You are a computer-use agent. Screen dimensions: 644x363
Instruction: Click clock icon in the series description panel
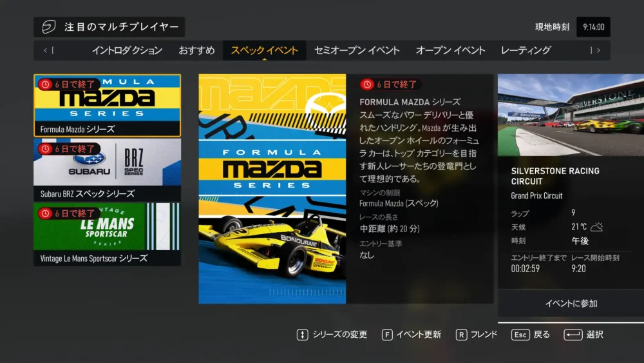(x=367, y=84)
